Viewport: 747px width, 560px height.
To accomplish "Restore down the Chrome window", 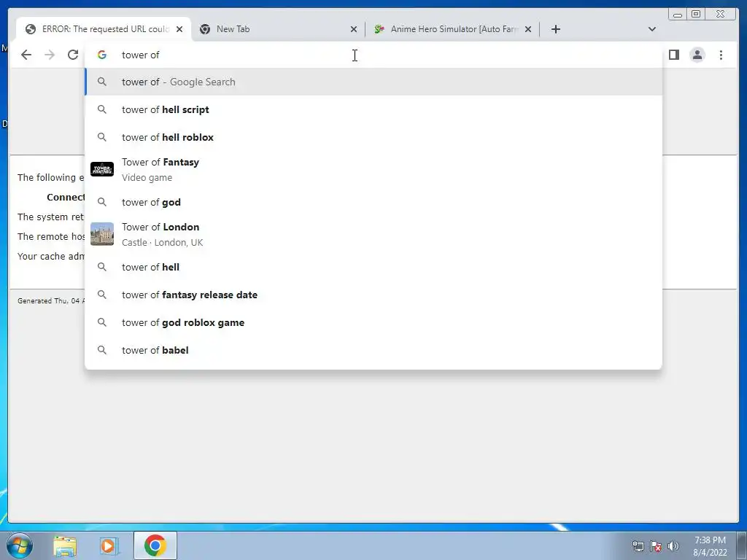I will coord(696,15).
